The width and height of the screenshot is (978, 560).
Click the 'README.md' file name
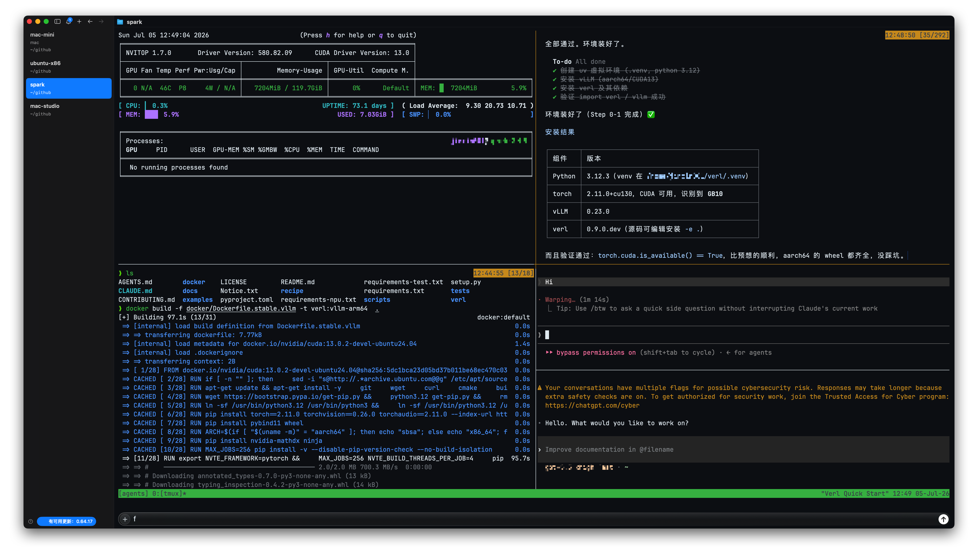tap(298, 282)
